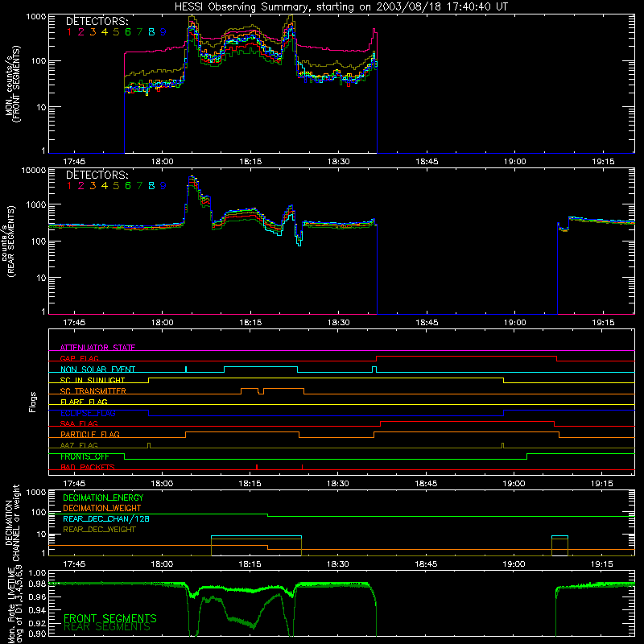Click orange detector 3 in front segments legend

pos(93,31)
